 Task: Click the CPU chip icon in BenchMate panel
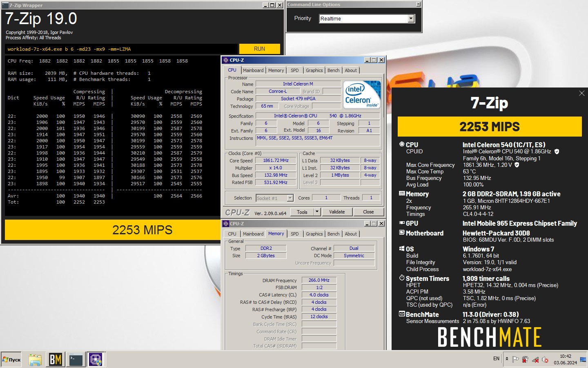402,144
